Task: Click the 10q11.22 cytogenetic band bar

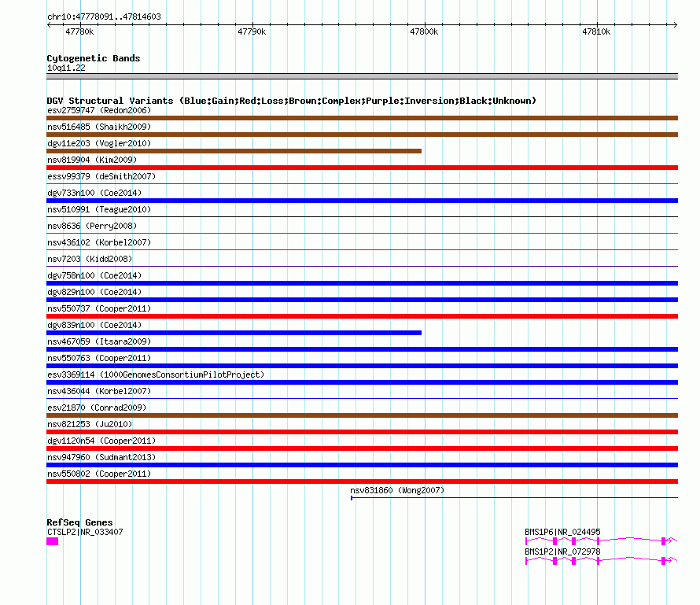Action: [362, 76]
